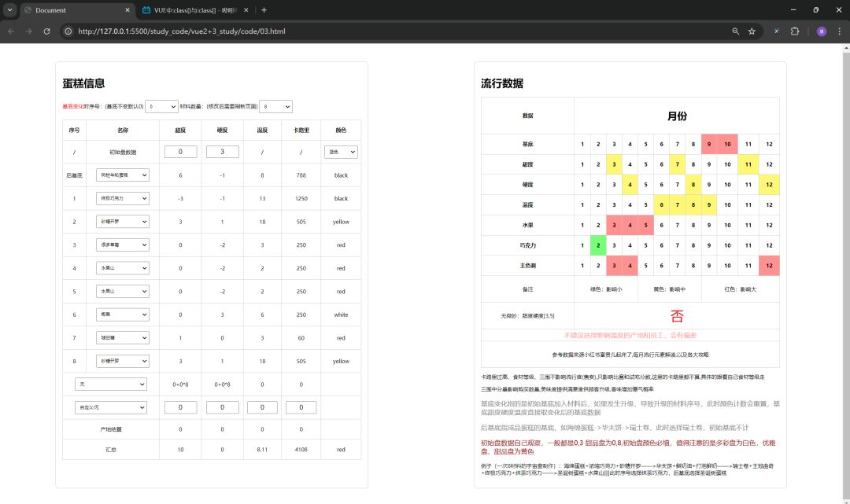Click the 绿色：影响小 legend text
This screenshot has height=504, width=850.
click(606, 289)
